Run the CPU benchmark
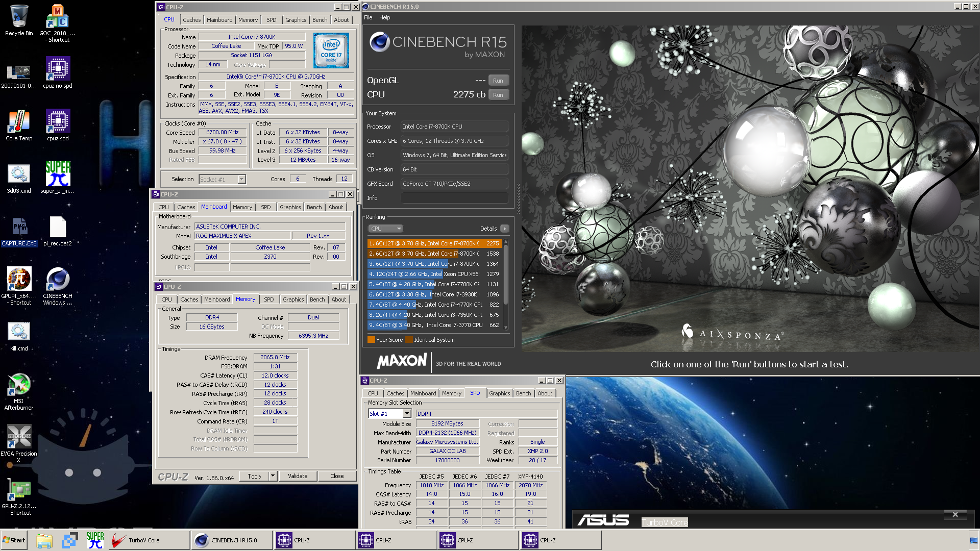The width and height of the screenshot is (980, 551). tap(498, 95)
